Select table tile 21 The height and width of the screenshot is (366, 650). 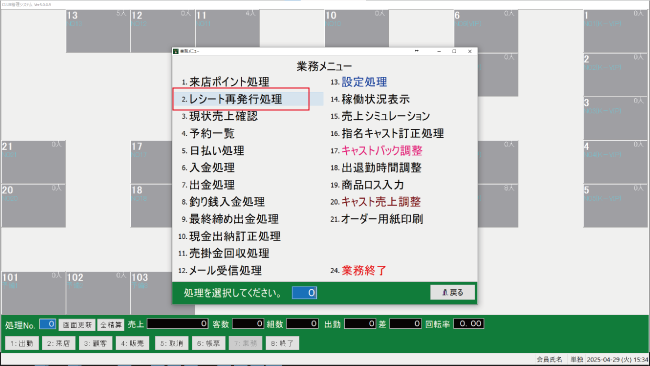pyautogui.click(x=34, y=162)
